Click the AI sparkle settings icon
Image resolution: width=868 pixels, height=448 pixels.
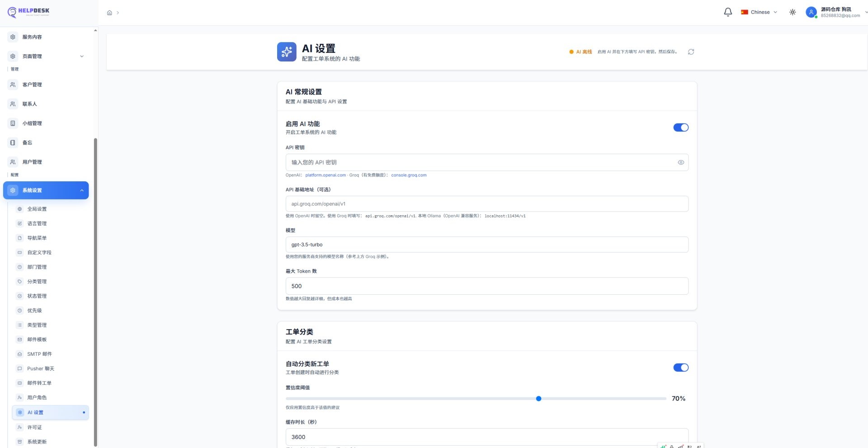pyautogui.click(x=287, y=52)
